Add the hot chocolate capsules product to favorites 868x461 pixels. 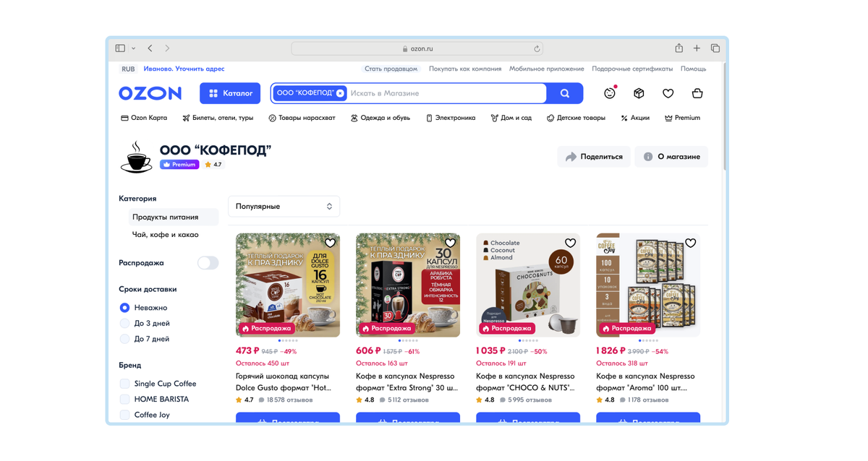330,243
